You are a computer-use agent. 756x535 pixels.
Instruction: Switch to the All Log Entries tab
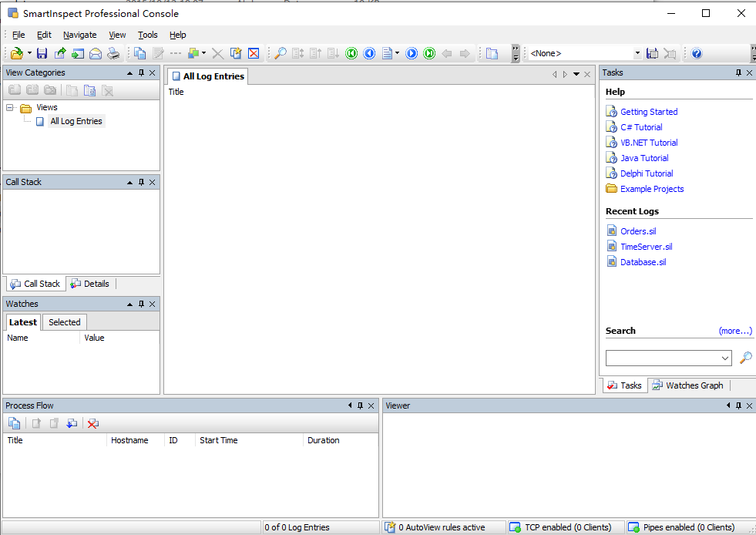(208, 76)
